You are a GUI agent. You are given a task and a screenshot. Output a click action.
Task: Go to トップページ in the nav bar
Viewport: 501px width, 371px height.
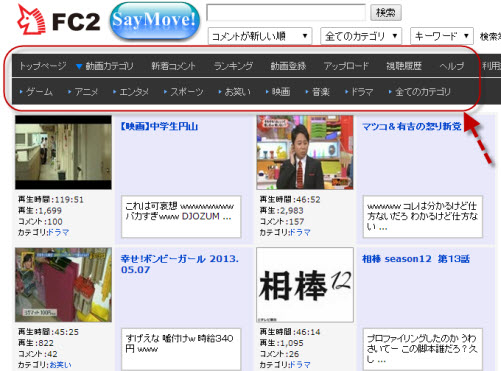click(43, 66)
